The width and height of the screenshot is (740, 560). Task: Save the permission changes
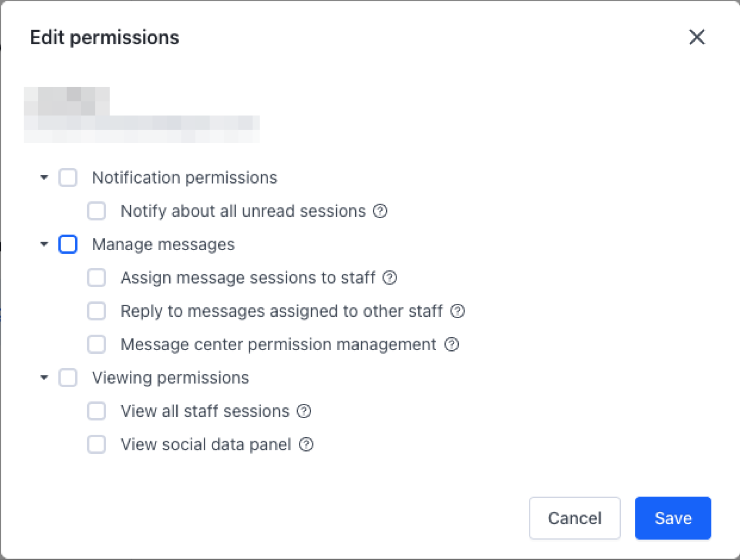pyautogui.click(x=673, y=518)
